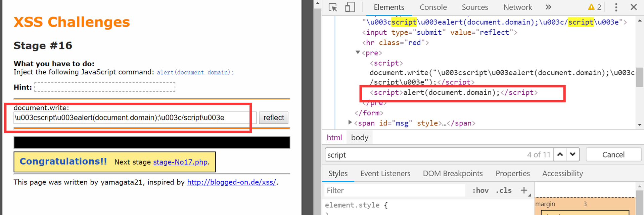The width and height of the screenshot is (644, 215).
Task: Activate the inspect element picker icon
Action: click(333, 7)
